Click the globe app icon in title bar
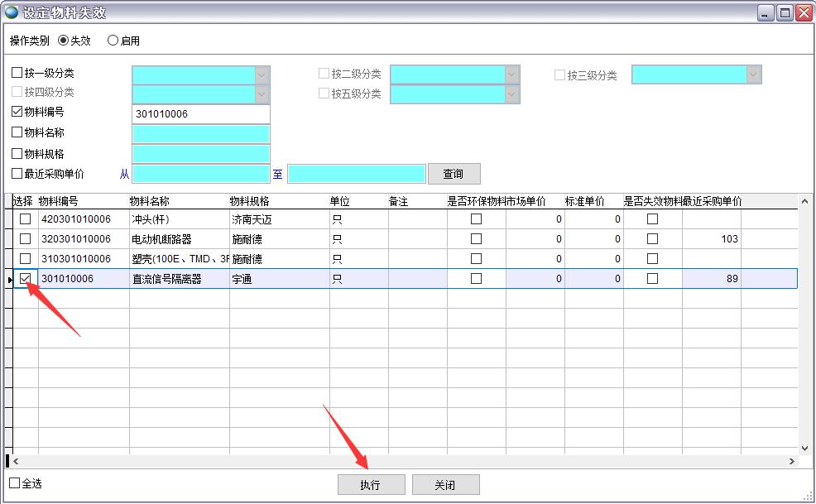Screen dimensions: 816x504 pyautogui.click(x=12, y=12)
